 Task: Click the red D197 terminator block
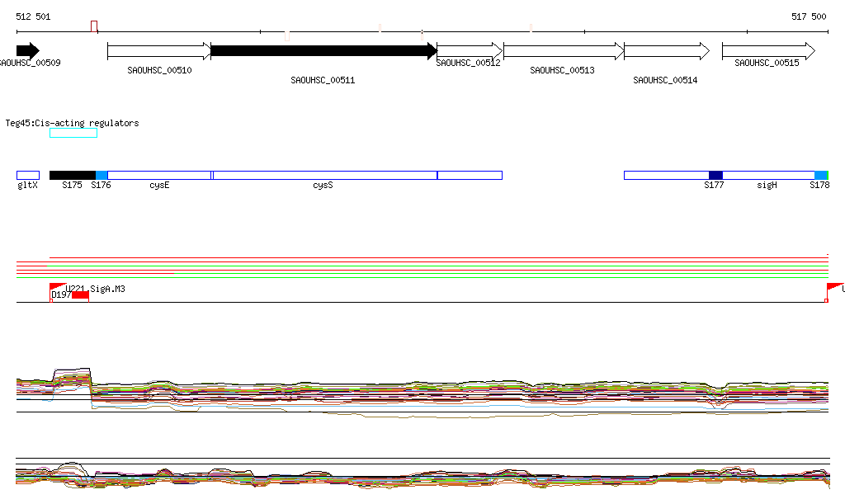pyautogui.click(x=80, y=295)
